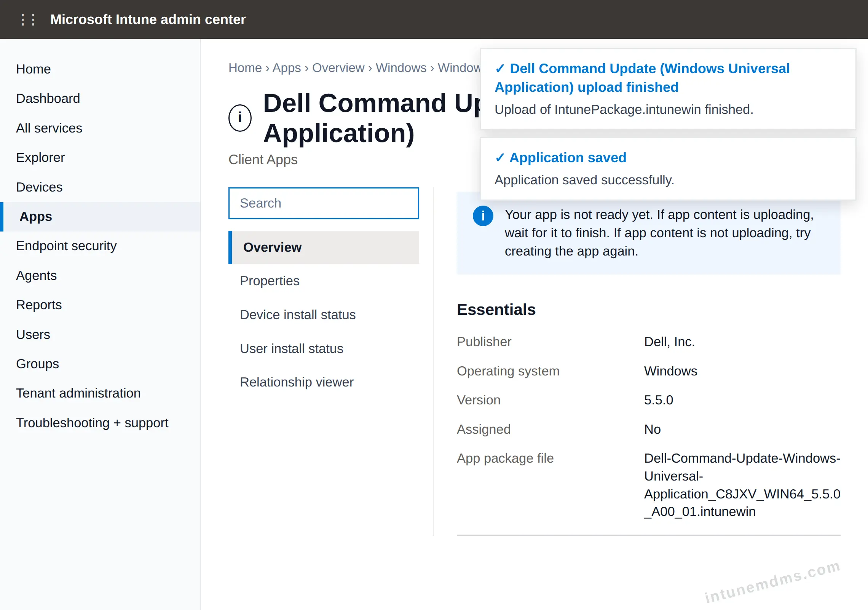The width and height of the screenshot is (868, 610).
Task: Select the Overview blade tab
Action: click(324, 248)
